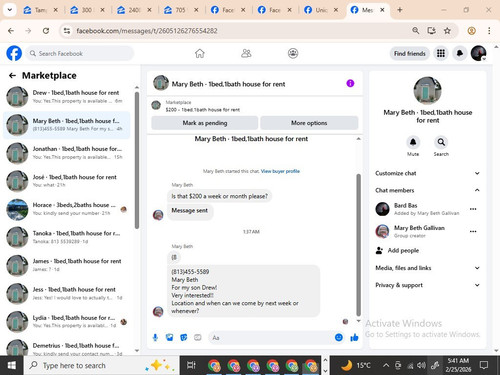Open the Home feed icon

[200, 53]
